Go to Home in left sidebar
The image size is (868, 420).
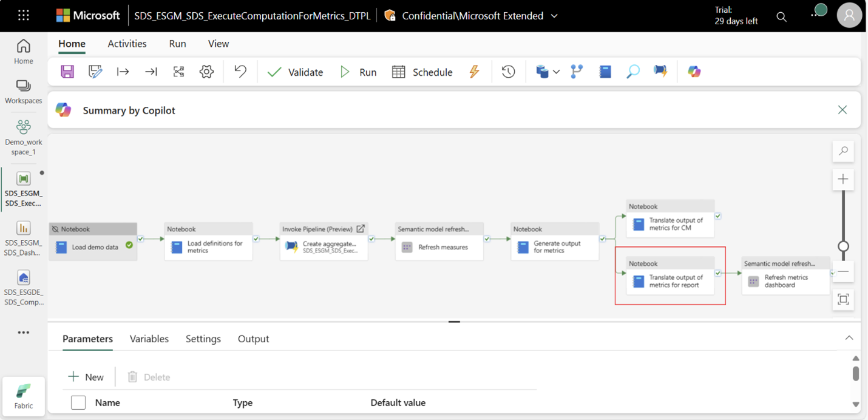tap(24, 52)
